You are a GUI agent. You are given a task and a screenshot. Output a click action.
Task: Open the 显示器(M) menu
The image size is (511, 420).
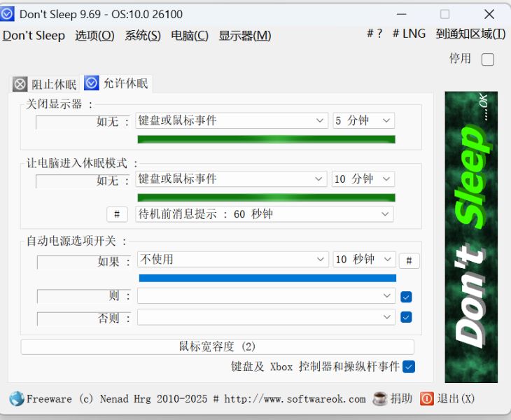click(245, 35)
